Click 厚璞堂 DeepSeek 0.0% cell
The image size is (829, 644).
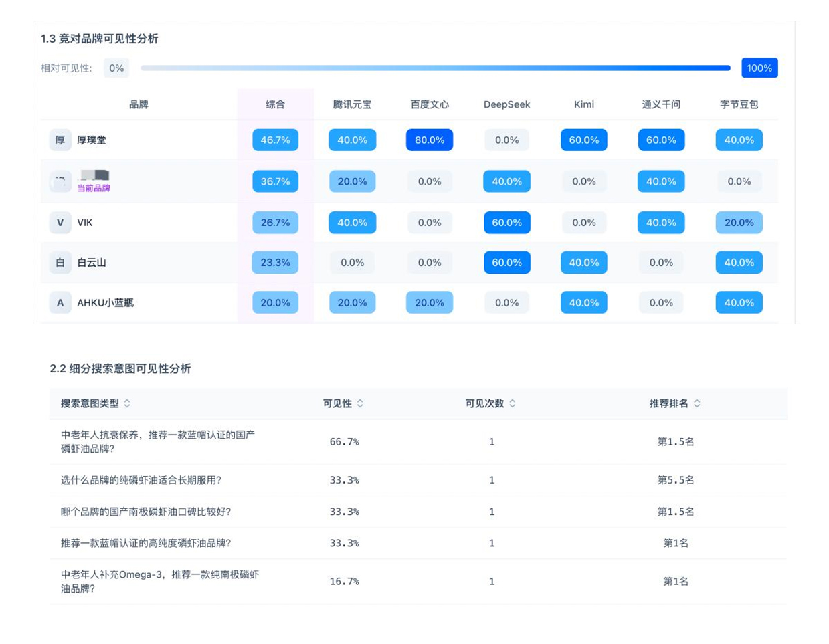pyautogui.click(x=506, y=140)
